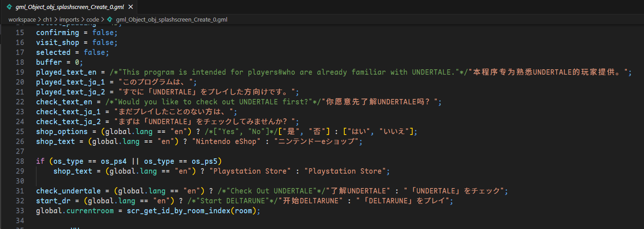Click the variable name confirming

[x=58, y=32]
